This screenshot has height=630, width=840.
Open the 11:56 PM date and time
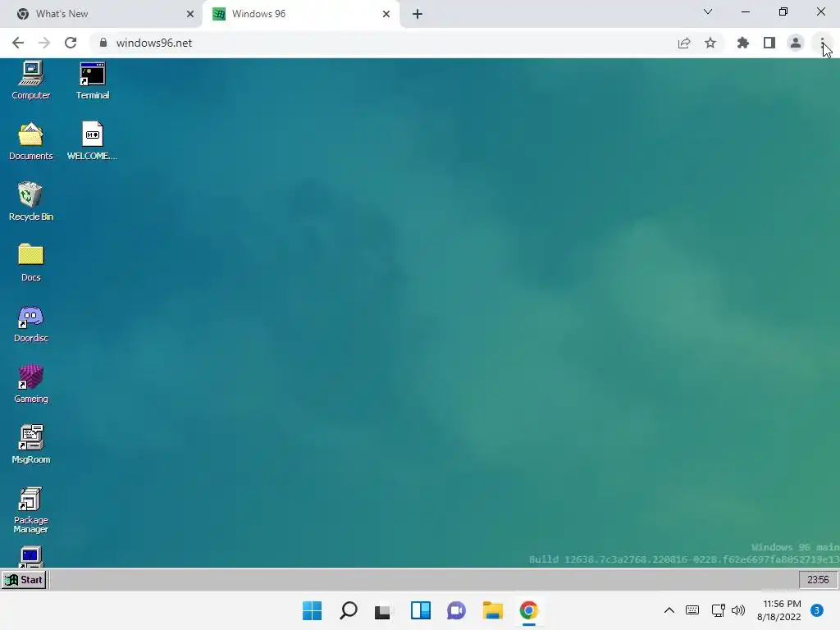[779, 610]
